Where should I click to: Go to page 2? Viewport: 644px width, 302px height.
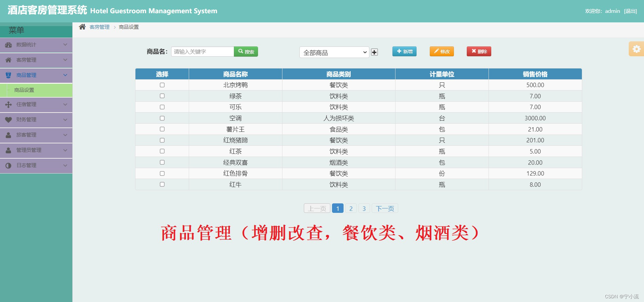pos(351,208)
